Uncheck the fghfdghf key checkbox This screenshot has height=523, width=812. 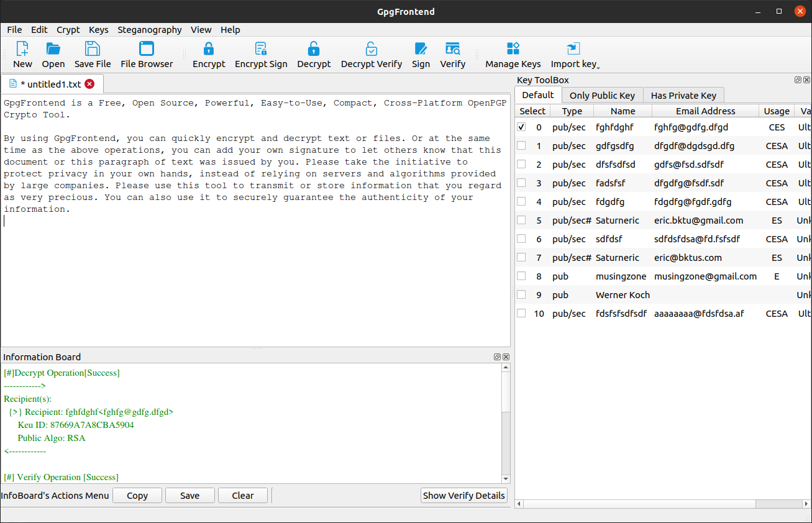521,127
